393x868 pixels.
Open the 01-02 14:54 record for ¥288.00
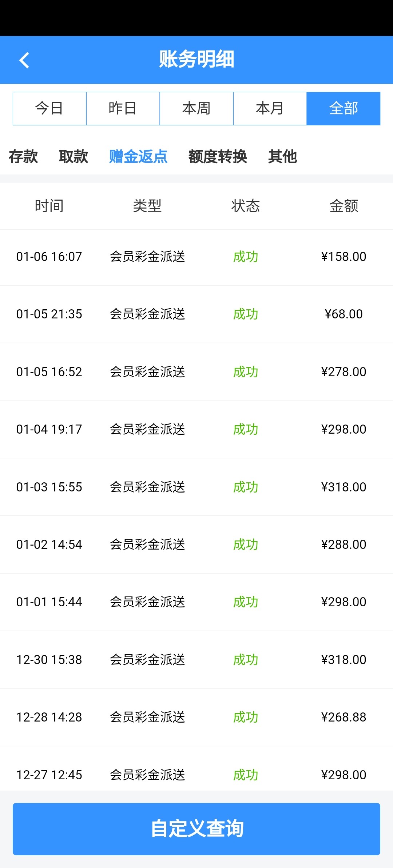(196, 544)
